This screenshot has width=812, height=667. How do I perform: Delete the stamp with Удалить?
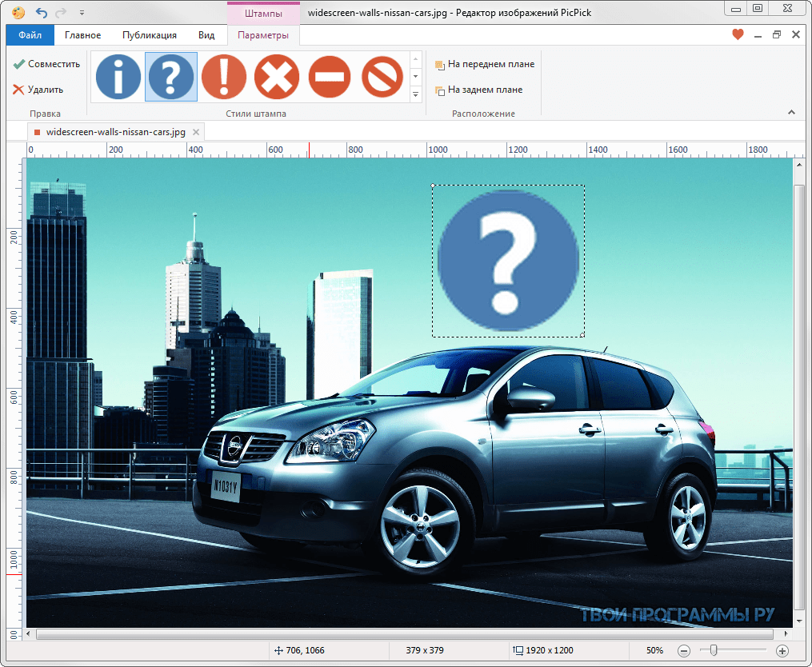tap(38, 90)
